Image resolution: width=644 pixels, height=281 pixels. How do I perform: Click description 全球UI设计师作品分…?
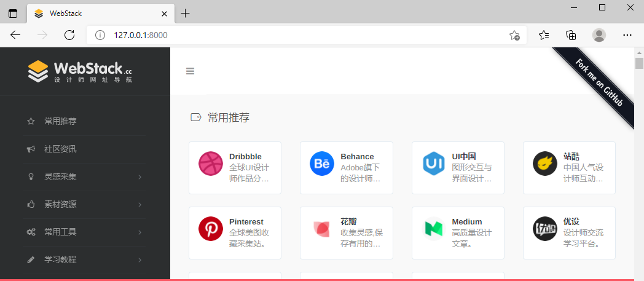[x=249, y=173]
